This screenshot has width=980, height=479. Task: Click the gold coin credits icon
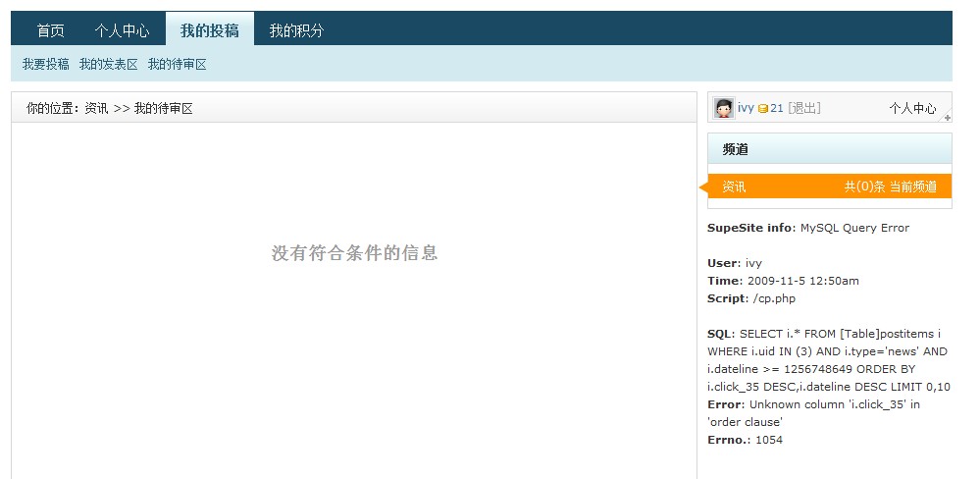coord(762,109)
